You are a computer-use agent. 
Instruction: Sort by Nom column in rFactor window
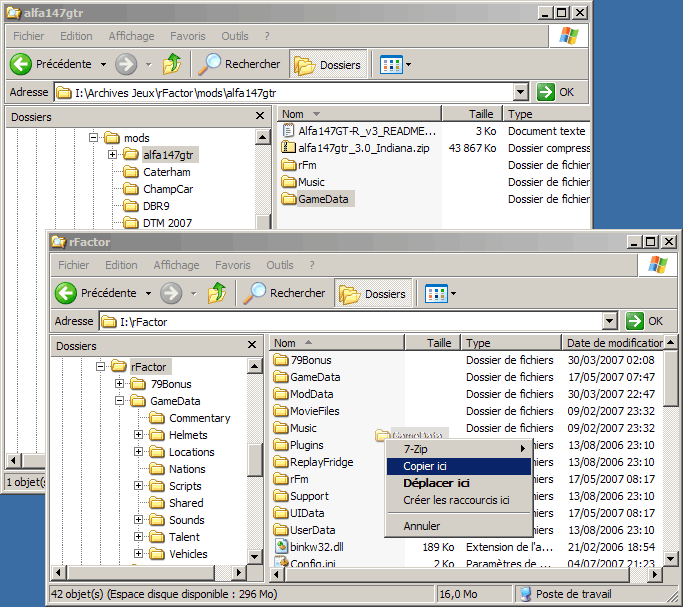(x=337, y=343)
